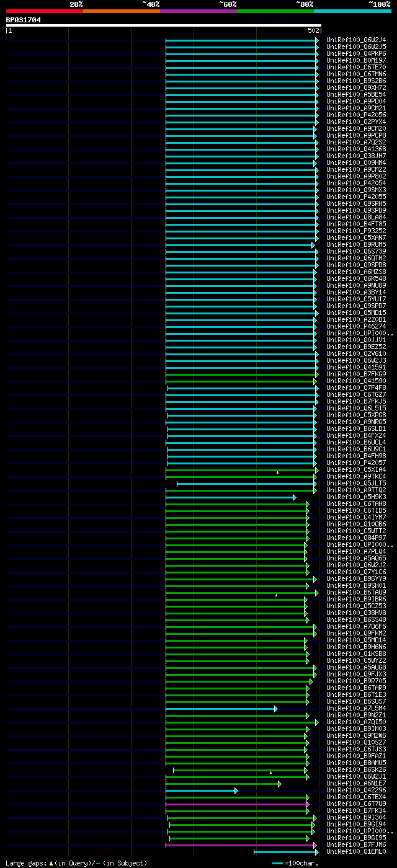
Task: Select the label UniRef100_B7FKG9
Action: pyautogui.click(x=356, y=374)
